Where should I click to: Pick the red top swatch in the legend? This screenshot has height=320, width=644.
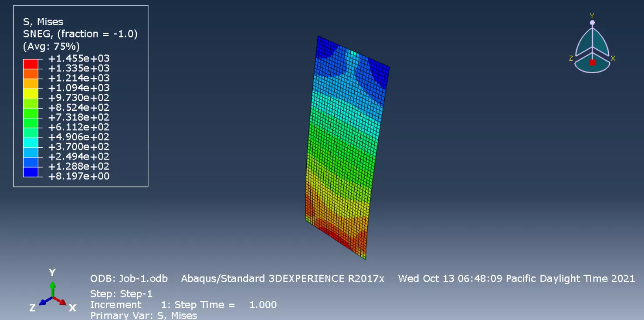click(x=31, y=64)
